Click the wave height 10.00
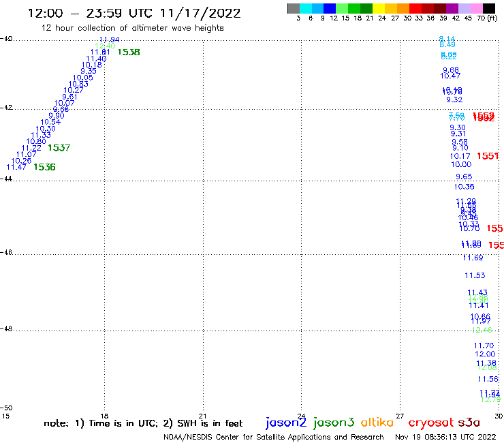504x443 pixels. pos(461,164)
